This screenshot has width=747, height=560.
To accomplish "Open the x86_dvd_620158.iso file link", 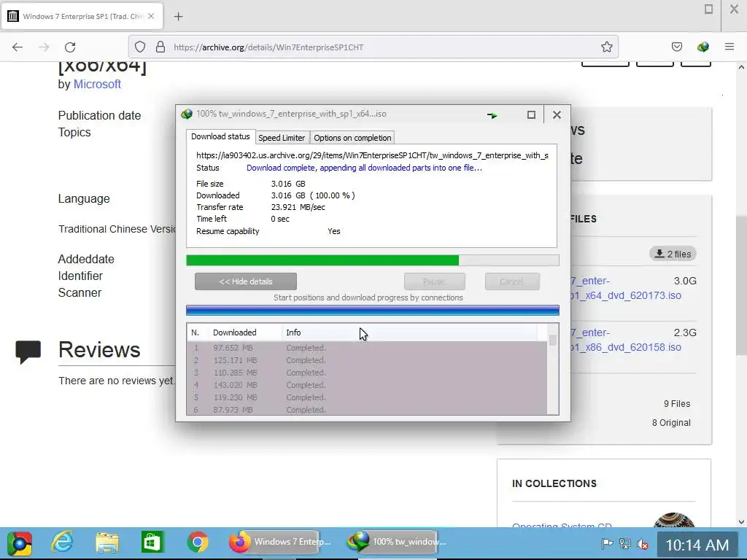I will [x=626, y=340].
